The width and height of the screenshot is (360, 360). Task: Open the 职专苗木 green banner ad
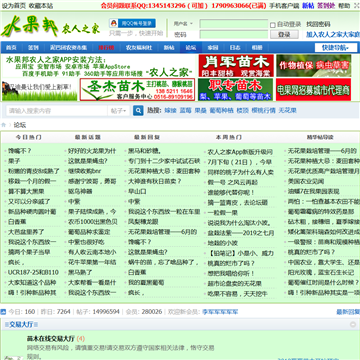[x=235, y=89]
